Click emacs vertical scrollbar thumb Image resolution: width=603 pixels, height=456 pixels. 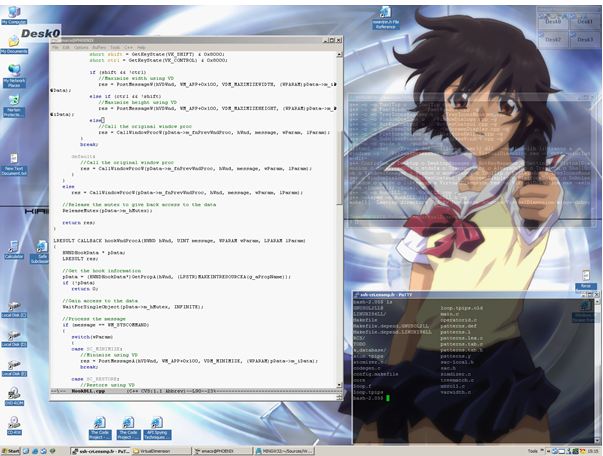339,166
